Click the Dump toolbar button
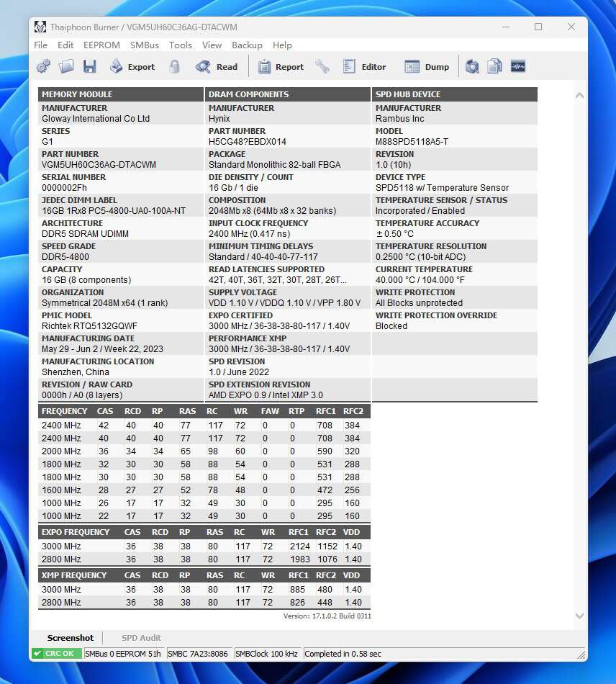This screenshot has width=616, height=684. pos(427,67)
